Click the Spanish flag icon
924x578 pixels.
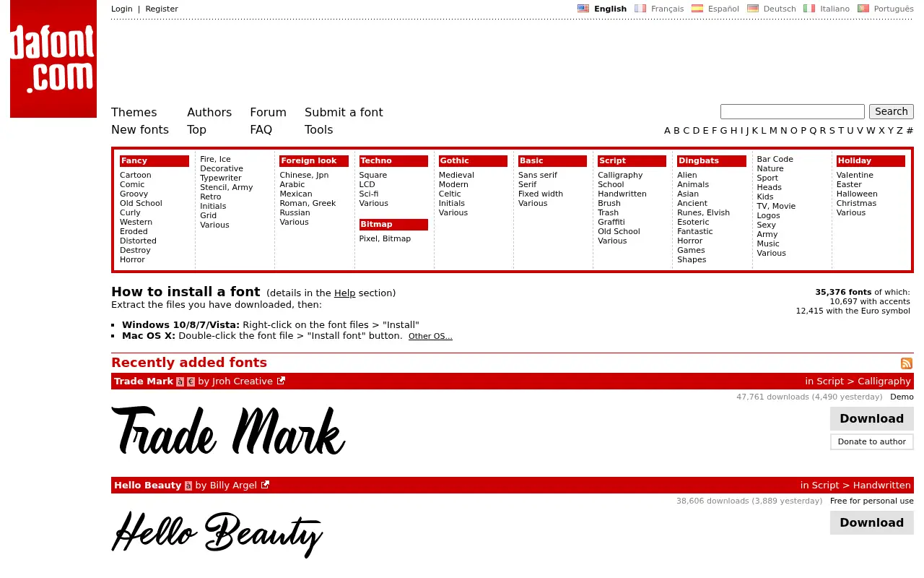tap(697, 9)
